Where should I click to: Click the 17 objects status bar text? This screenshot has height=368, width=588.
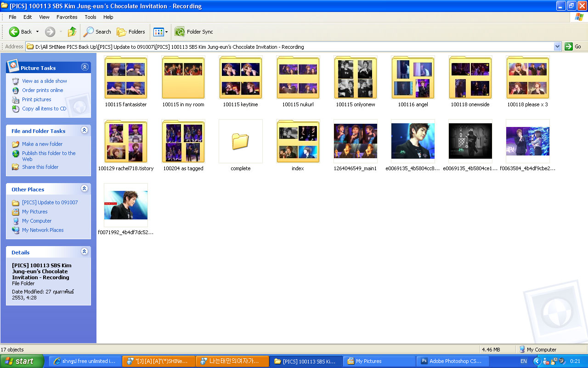click(12, 350)
